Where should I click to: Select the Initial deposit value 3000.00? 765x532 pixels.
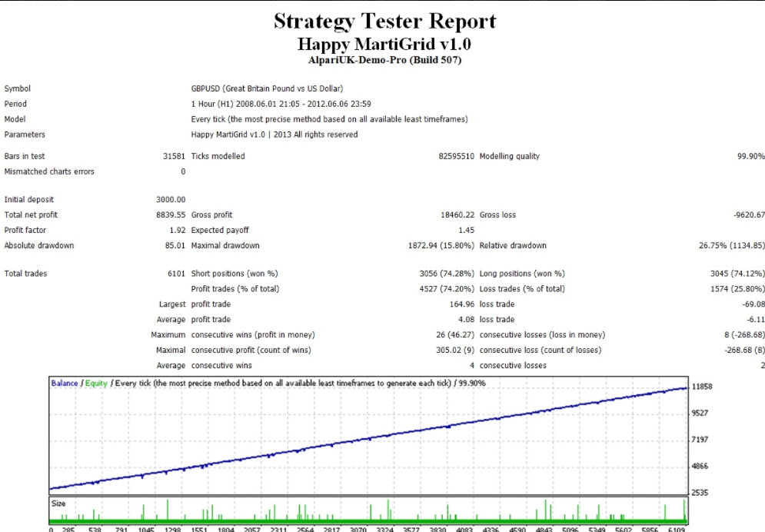pos(171,199)
